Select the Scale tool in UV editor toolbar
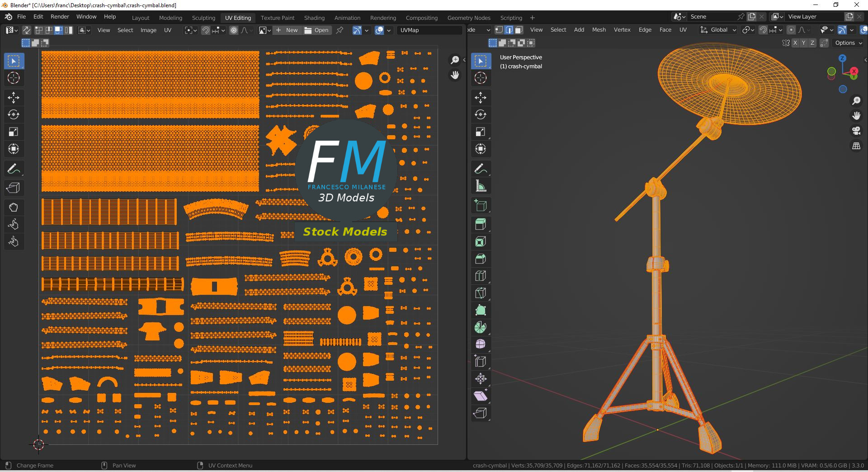The height and width of the screenshot is (472, 868). [x=14, y=132]
